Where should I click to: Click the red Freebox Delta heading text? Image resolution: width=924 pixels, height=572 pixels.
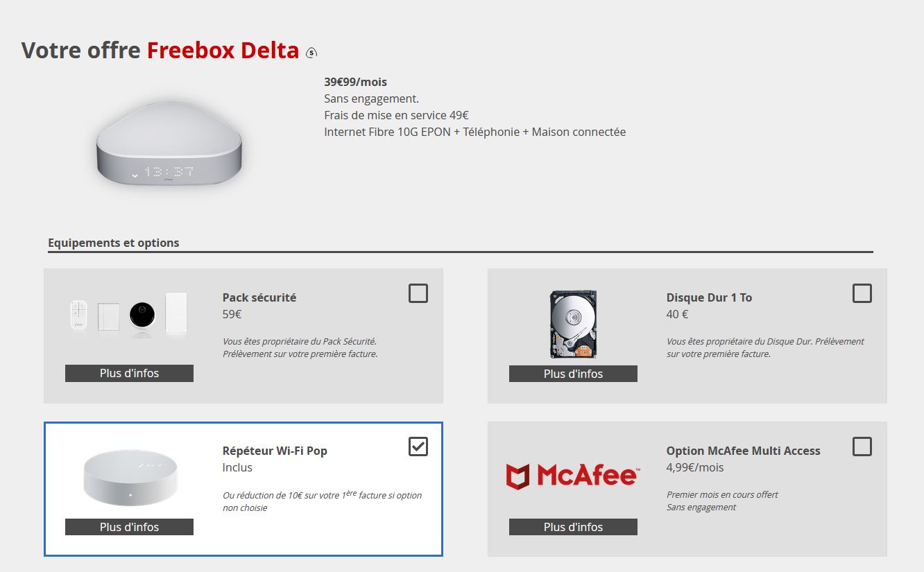223,51
